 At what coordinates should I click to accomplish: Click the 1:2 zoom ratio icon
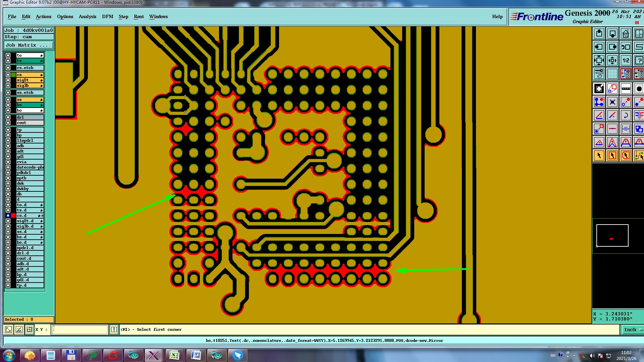pos(626,61)
